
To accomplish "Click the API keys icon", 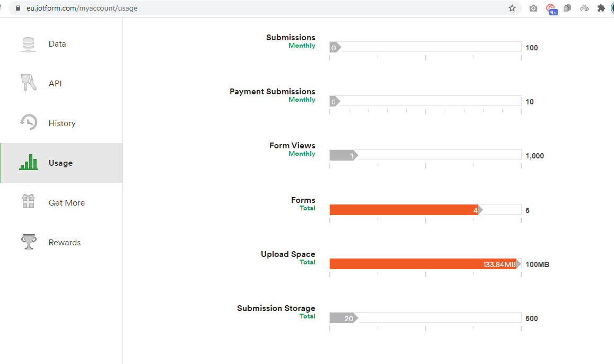I will pyautogui.click(x=28, y=83).
